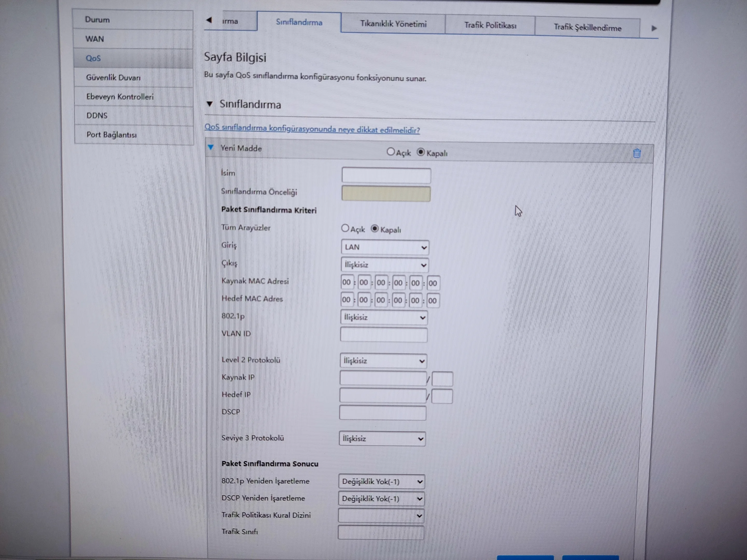Open the Giriş LAN dropdown
The image size is (747, 560).
pyautogui.click(x=385, y=247)
